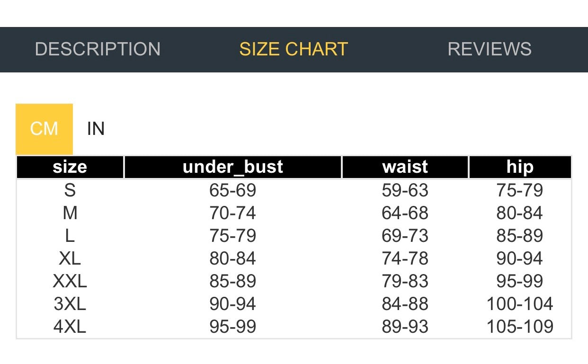This screenshot has width=588, height=364.
Task: Click the hip column header
Action: [520, 167]
